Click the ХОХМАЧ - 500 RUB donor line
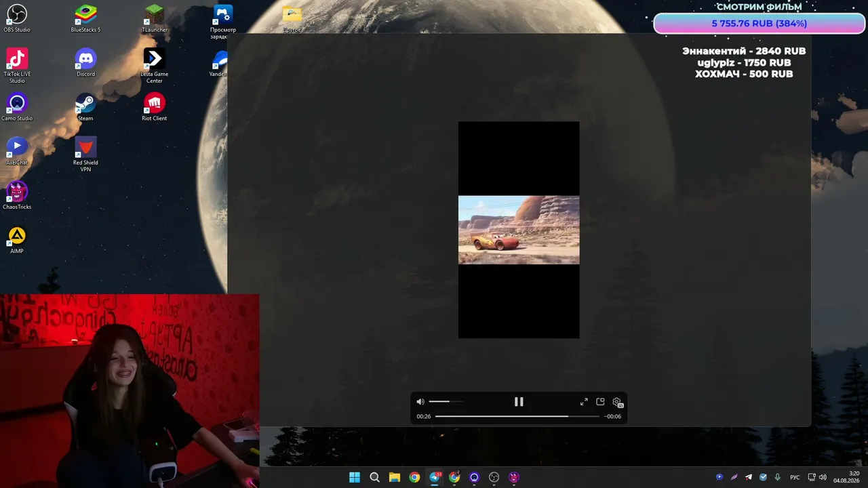The height and width of the screenshot is (488, 868). pyautogui.click(x=744, y=74)
